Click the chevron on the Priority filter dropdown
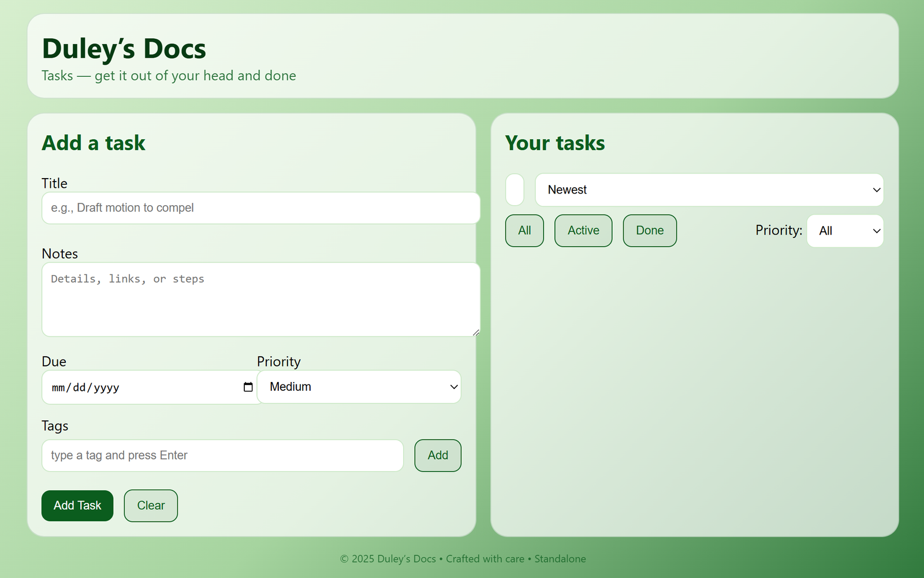This screenshot has height=578, width=924. coord(876,231)
